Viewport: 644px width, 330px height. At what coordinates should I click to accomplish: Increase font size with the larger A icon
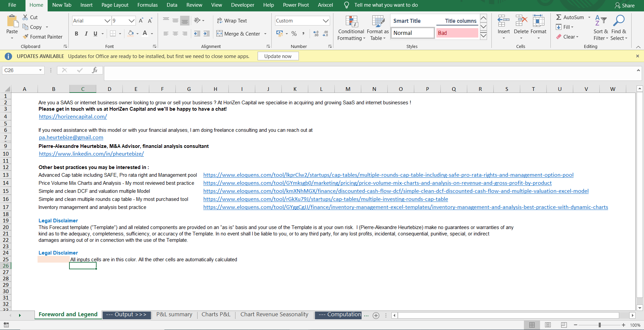141,20
